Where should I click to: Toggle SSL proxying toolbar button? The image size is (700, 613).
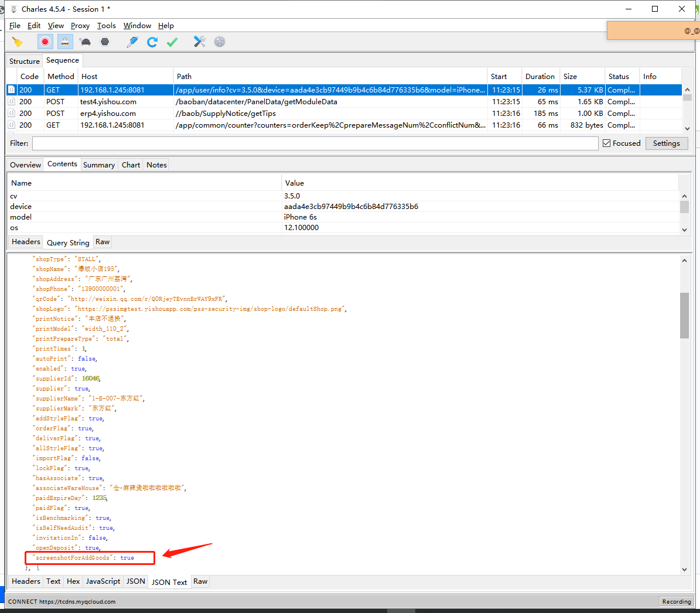[x=65, y=42]
